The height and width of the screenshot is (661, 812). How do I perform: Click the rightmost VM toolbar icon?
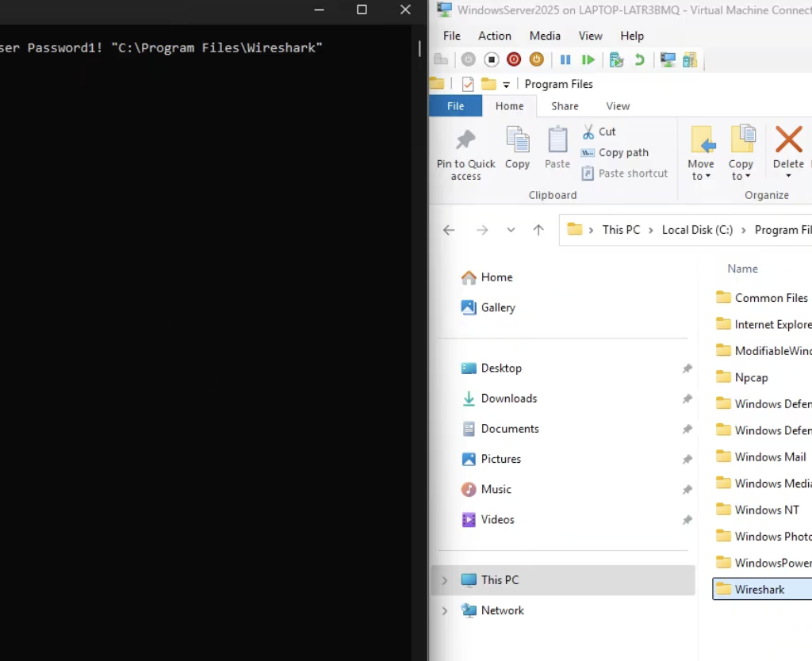[x=690, y=60]
